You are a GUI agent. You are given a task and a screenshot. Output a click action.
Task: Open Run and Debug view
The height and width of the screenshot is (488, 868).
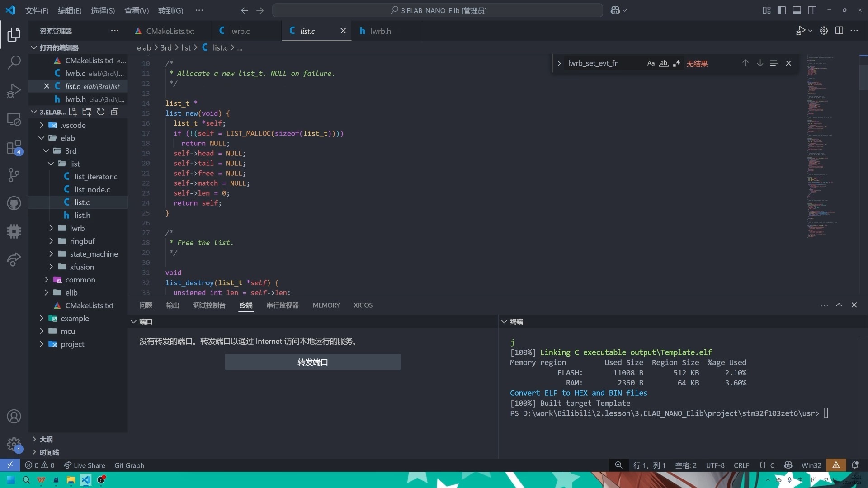tap(14, 91)
